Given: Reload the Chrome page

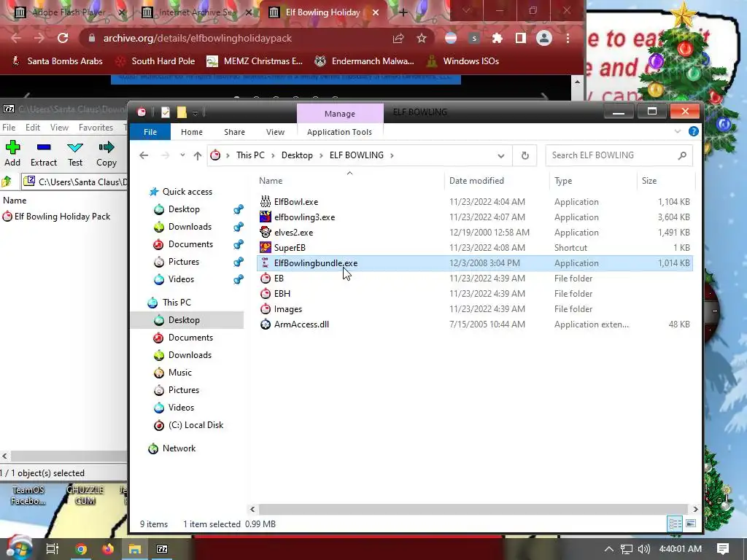Looking at the screenshot, I should (x=63, y=38).
